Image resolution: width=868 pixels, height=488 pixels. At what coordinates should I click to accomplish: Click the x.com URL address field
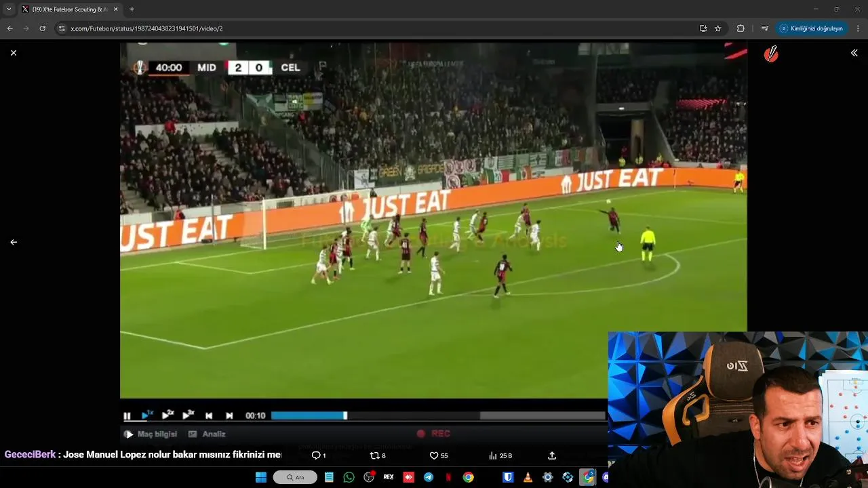tap(380, 28)
